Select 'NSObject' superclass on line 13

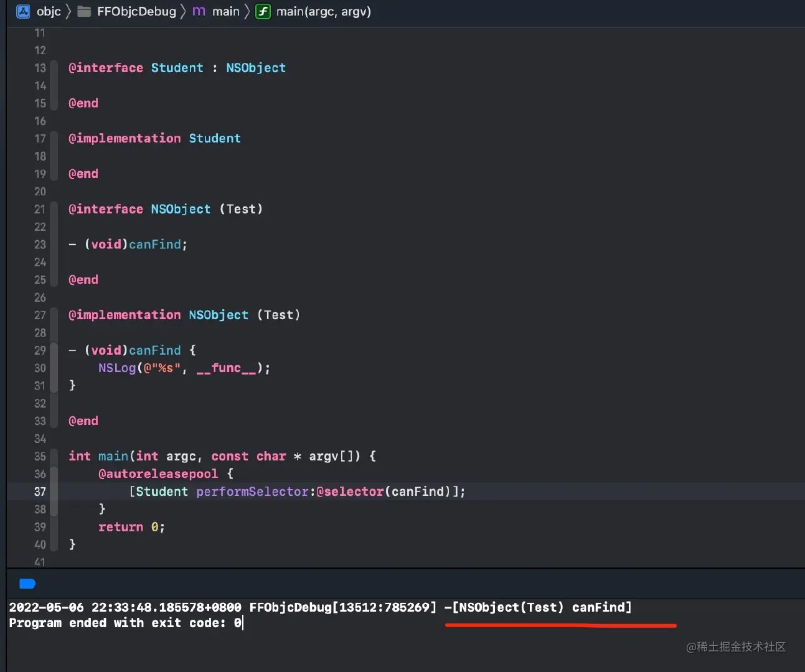pos(256,68)
